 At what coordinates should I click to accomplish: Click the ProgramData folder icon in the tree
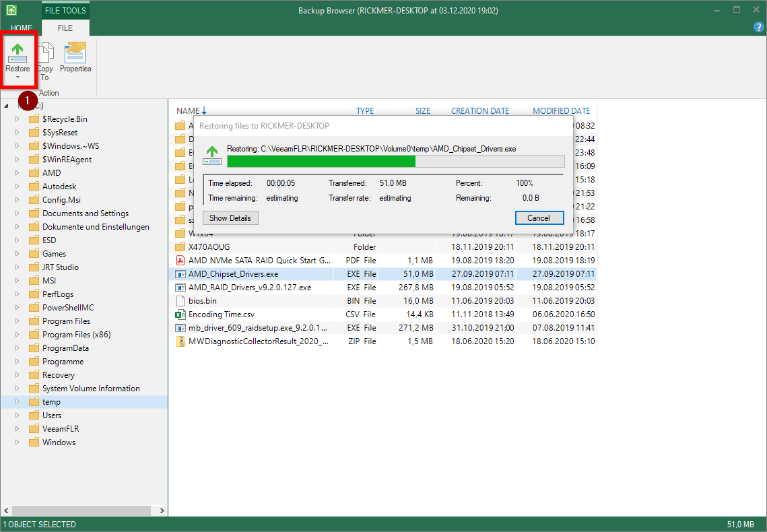(34, 348)
